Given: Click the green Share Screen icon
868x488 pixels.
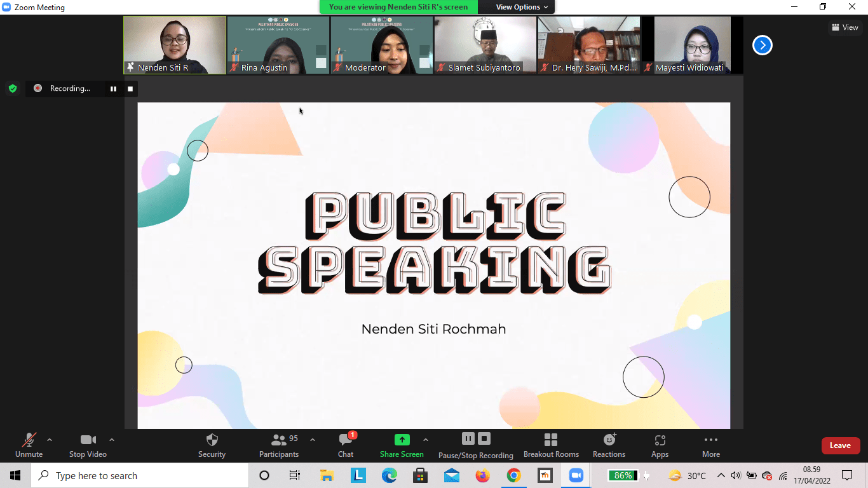Looking at the screenshot, I should coord(402,440).
